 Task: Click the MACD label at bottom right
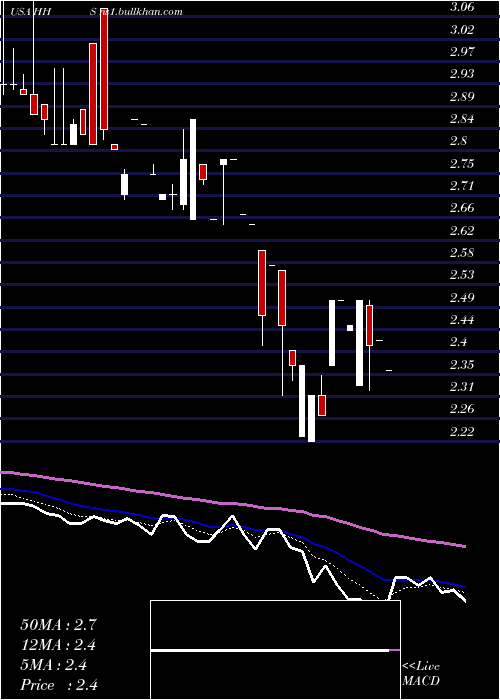tap(421, 681)
